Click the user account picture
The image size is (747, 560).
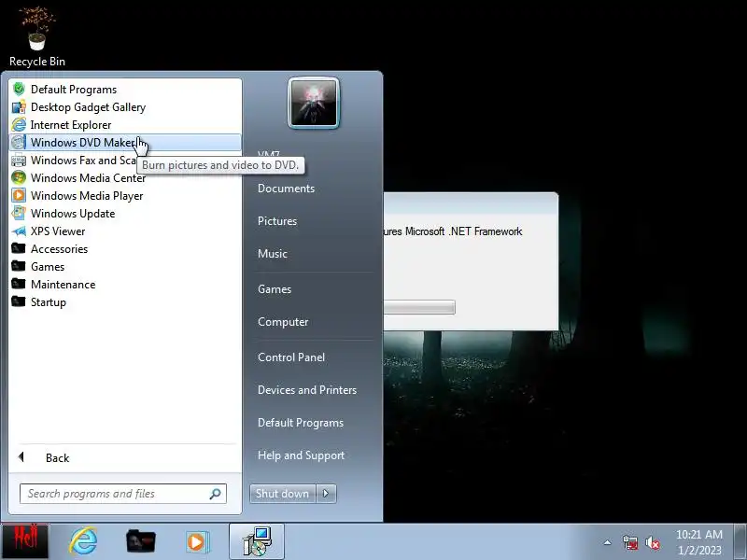314,103
